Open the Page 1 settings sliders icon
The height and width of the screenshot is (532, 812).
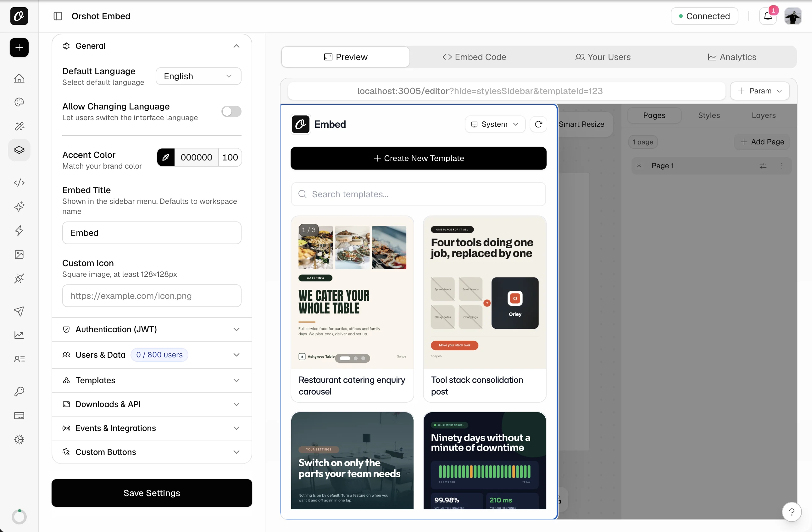click(763, 166)
